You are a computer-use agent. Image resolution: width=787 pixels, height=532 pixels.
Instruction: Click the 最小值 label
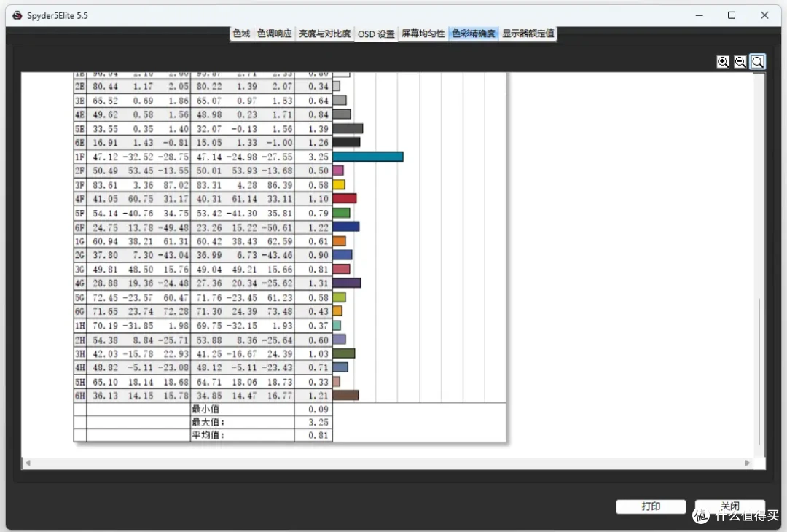[x=205, y=409]
